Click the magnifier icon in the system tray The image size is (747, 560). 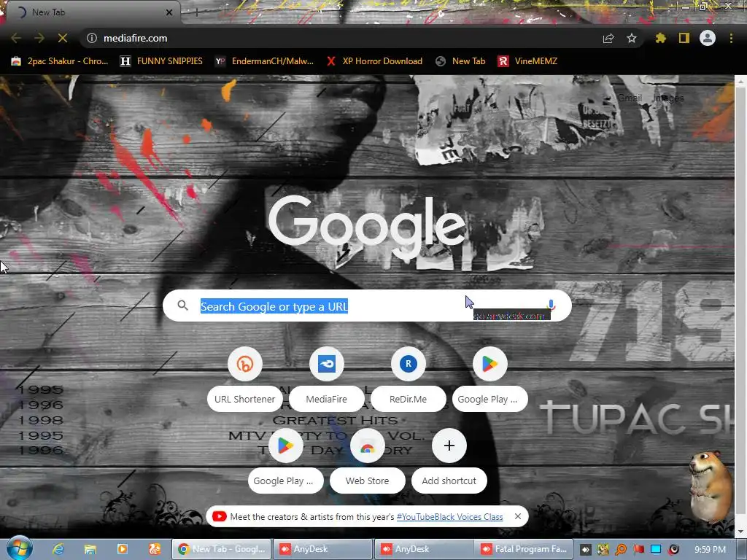(621, 550)
